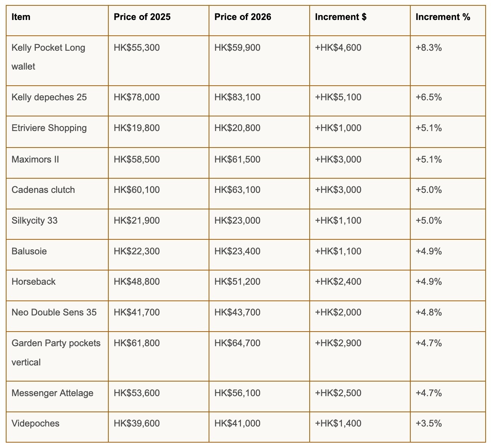Select the Kelly depeches 25 item
Viewport: 491px width, 448px height.
49,97
